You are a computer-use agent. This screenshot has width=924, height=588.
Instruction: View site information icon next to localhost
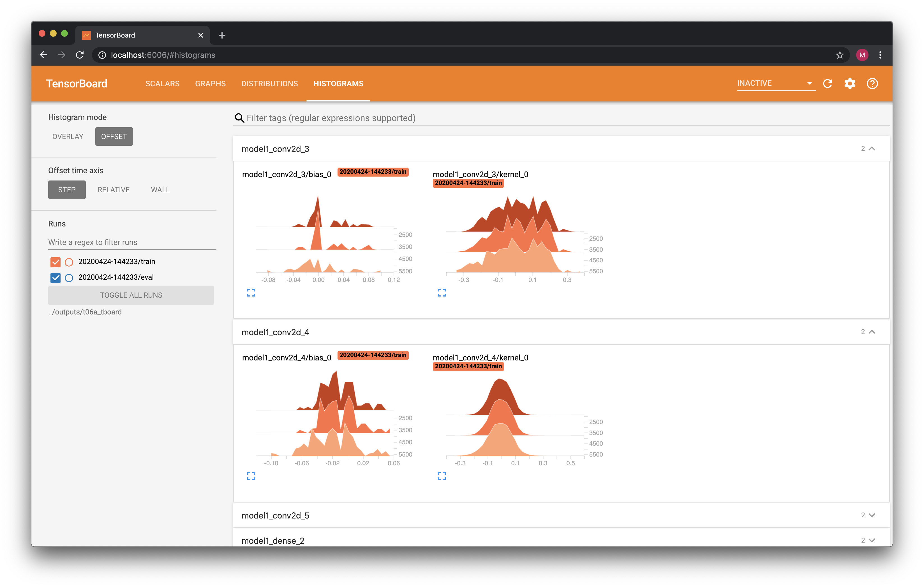click(x=102, y=55)
